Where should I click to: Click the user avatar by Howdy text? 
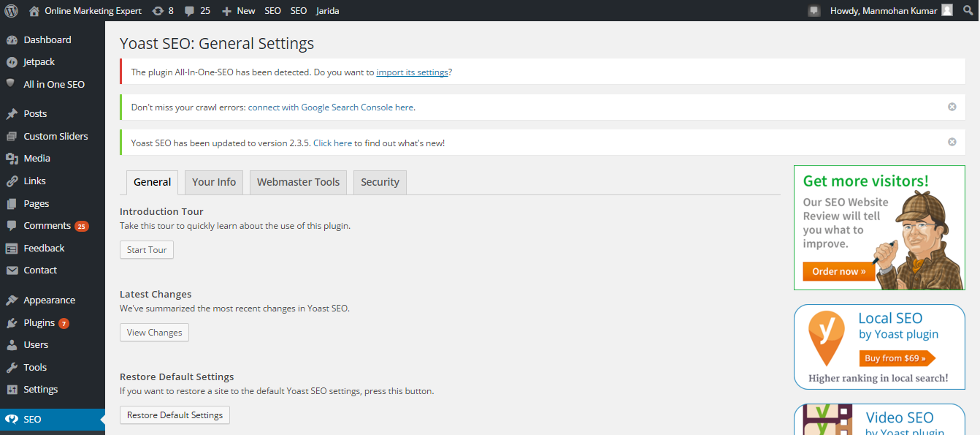[x=947, y=10]
